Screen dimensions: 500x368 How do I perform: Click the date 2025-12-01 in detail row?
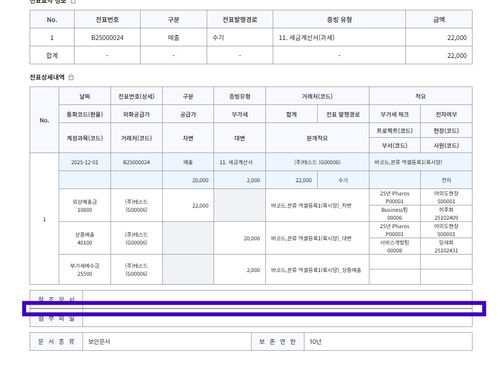(x=85, y=162)
